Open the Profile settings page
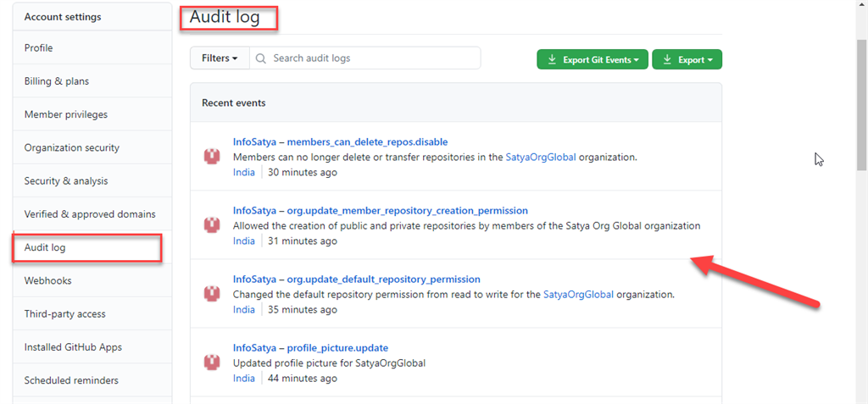 (39, 48)
